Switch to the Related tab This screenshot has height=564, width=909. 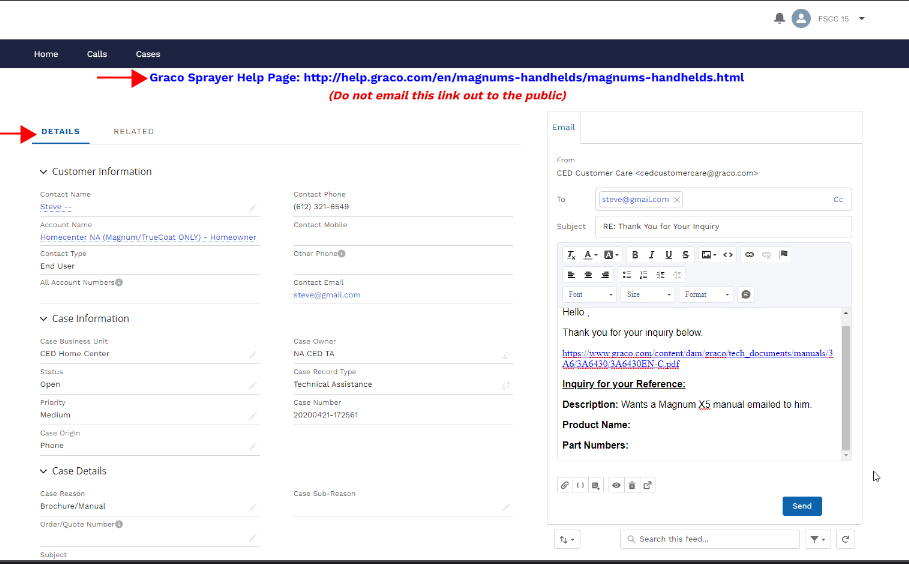point(134,132)
